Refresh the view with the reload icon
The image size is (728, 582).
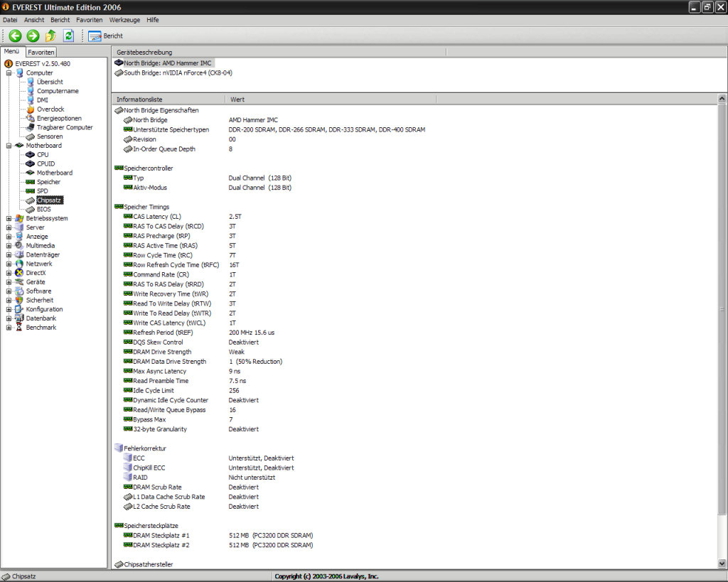(69, 36)
